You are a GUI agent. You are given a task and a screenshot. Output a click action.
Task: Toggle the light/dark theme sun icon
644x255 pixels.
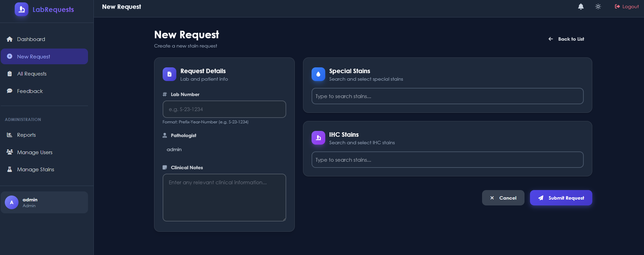(x=598, y=6)
